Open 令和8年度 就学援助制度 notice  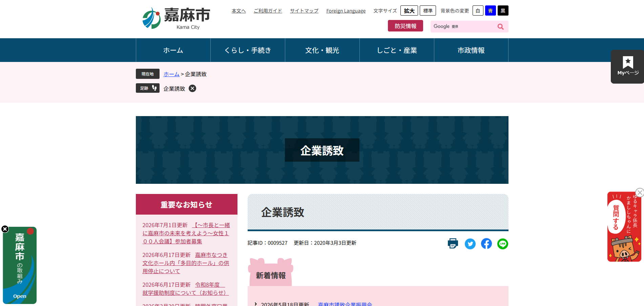(186, 289)
